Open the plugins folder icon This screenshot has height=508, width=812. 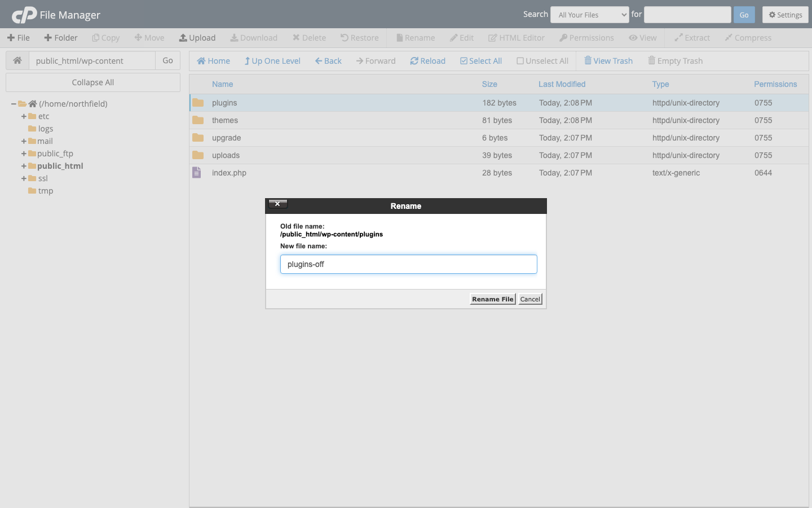(x=198, y=103)
